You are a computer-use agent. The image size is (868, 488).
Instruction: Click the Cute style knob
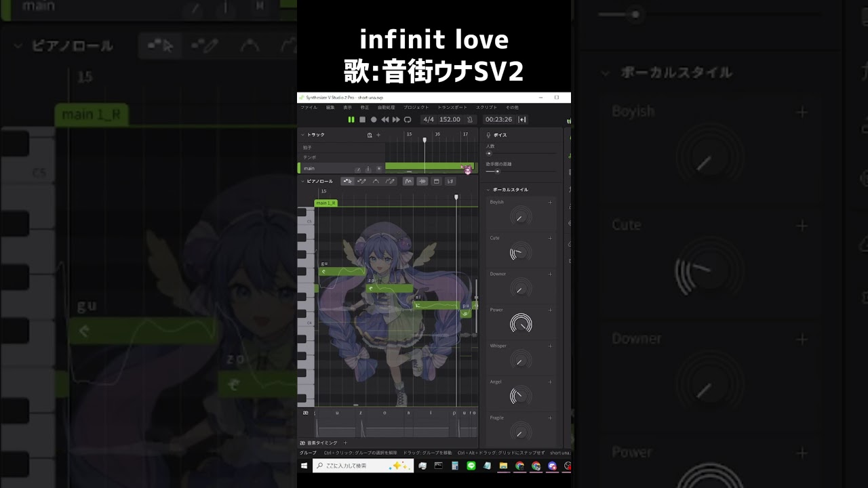[x=521, y=252]
